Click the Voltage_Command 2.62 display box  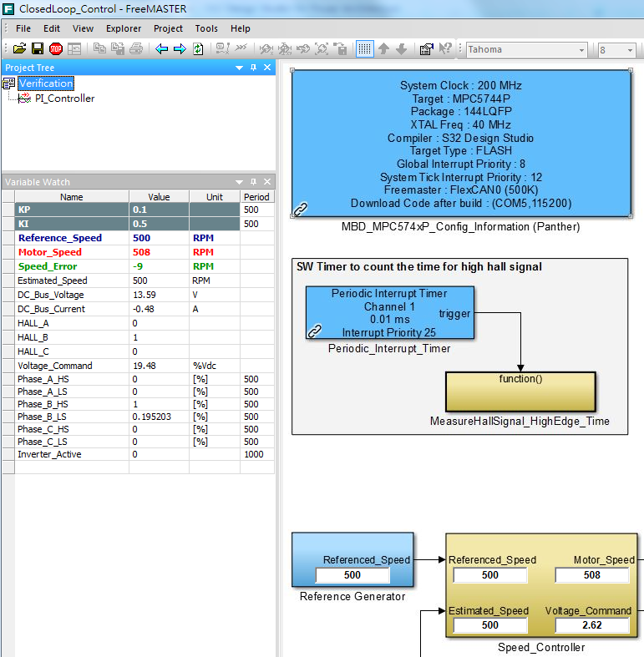point(592,624)
